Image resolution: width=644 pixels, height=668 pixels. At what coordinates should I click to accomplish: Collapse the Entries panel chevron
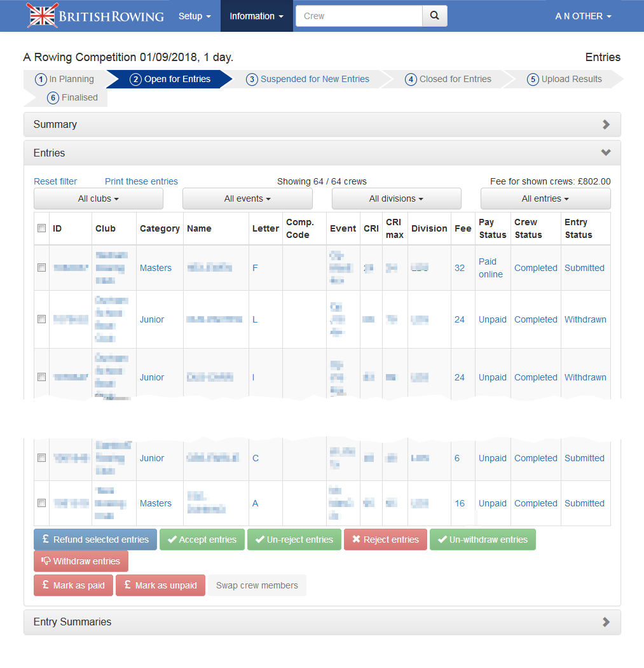point(606,153)
